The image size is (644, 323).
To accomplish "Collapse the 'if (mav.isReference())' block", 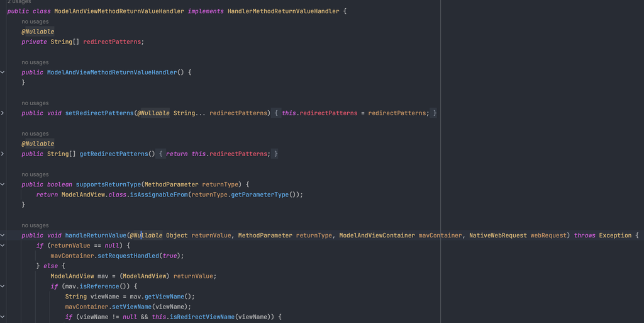I will pyautogui.click(x=3, y=286).
